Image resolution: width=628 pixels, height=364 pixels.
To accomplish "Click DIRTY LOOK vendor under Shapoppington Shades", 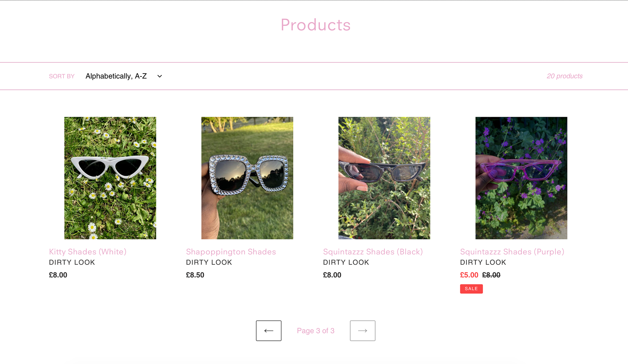I will coord(209,262).
